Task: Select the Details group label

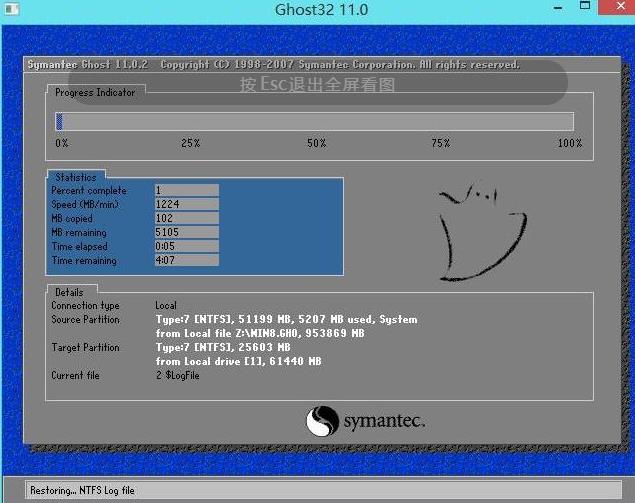Action: point(69,292)
